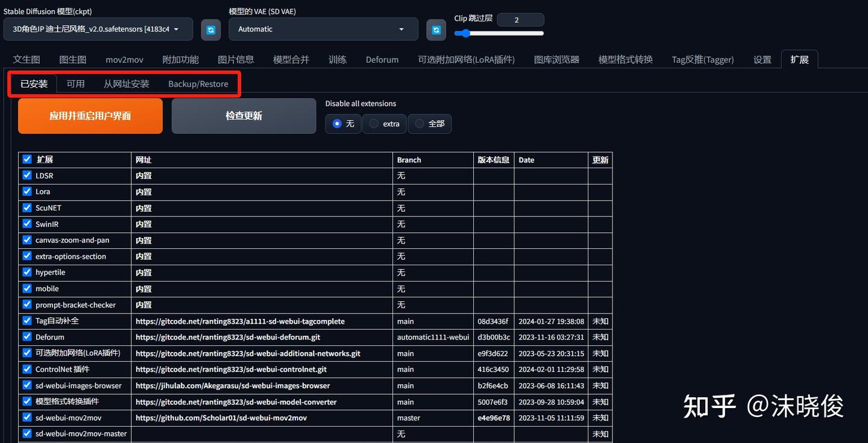Select the 全部 radio option

[418, 124]
